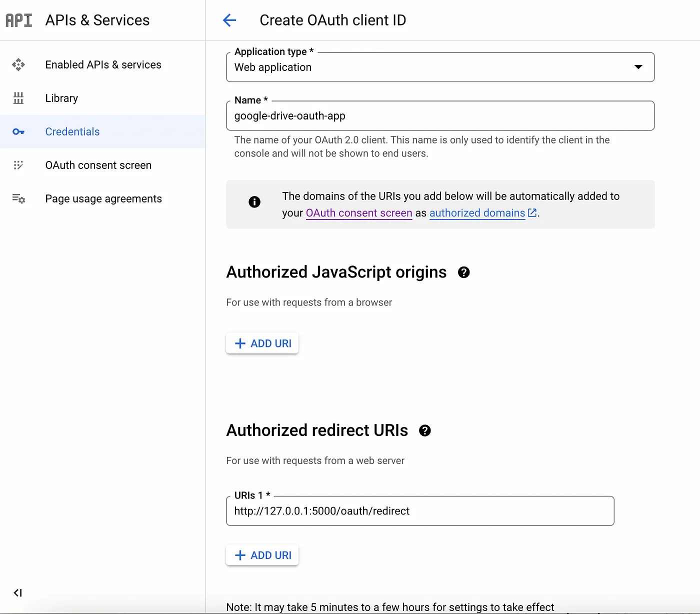700x614 pixels.
Task: Click the Name input field
Action: 440,116
